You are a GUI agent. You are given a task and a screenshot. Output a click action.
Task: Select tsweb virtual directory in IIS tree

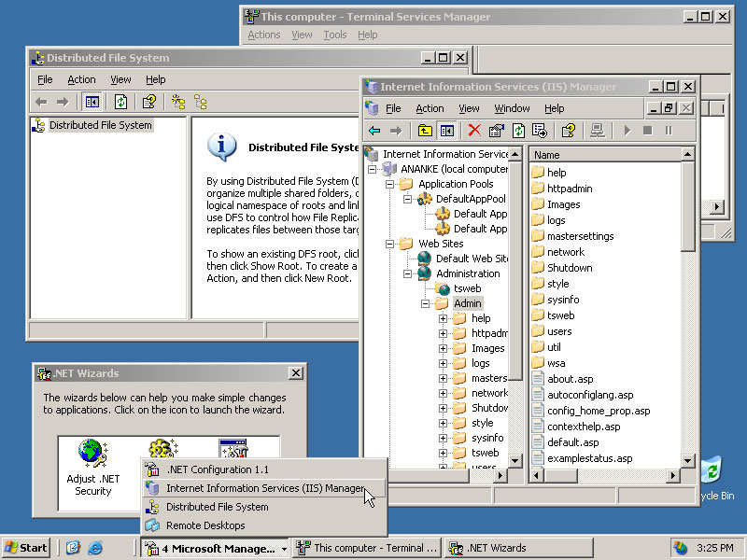(467, 288)
